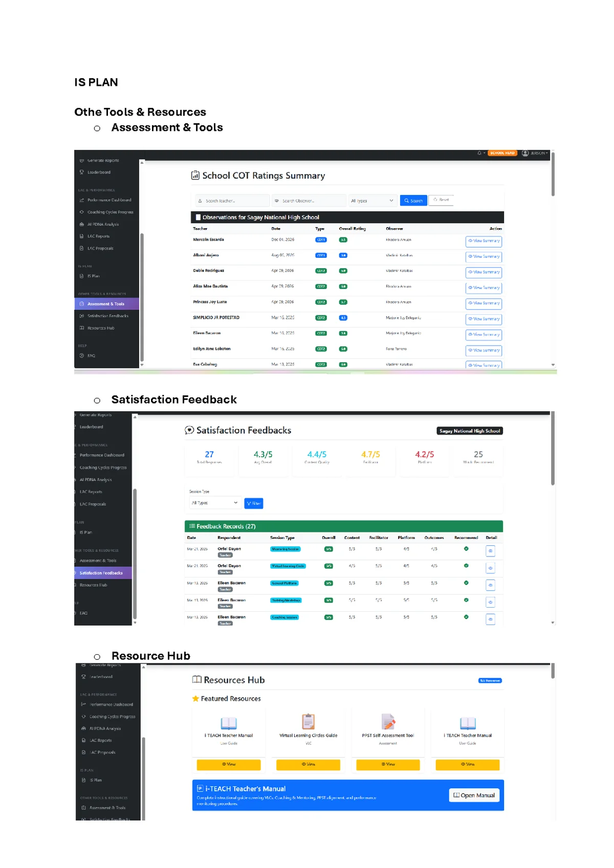Click first i-TEACH Teacher Manual book icon
614x868 pixels.
[x=229, y=723]
